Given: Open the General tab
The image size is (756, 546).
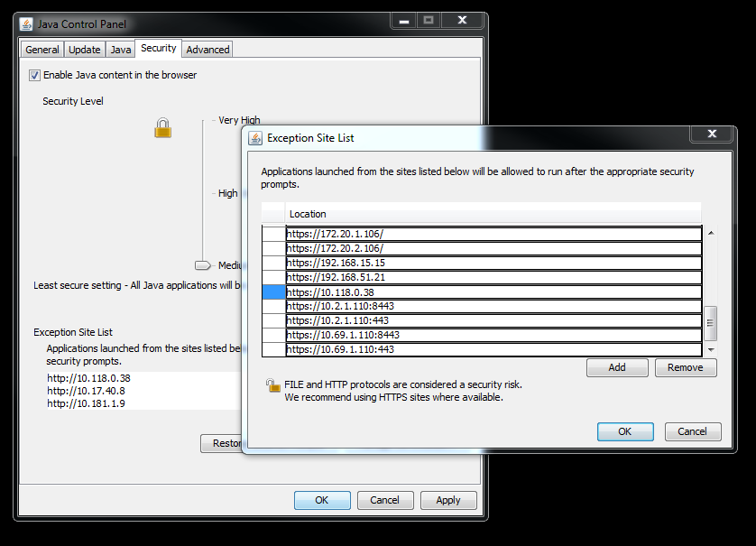Looking at the screenshot, I should (x=42, y=50).
